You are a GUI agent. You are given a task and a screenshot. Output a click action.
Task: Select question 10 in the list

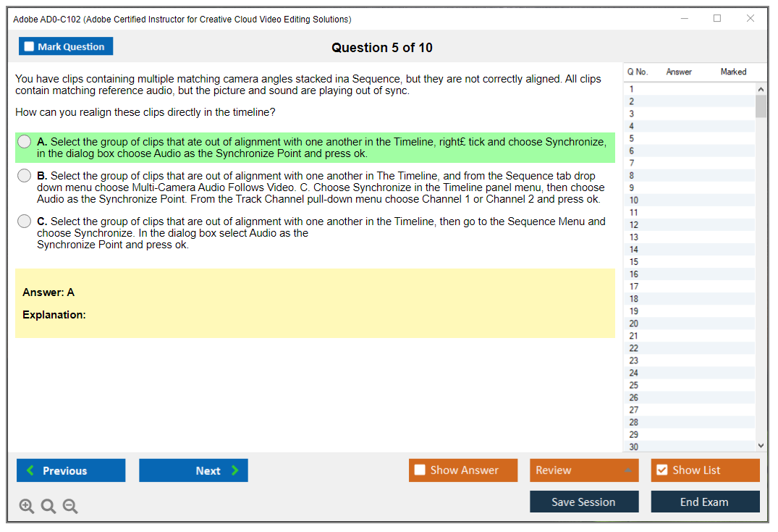(x=634, y=200)
